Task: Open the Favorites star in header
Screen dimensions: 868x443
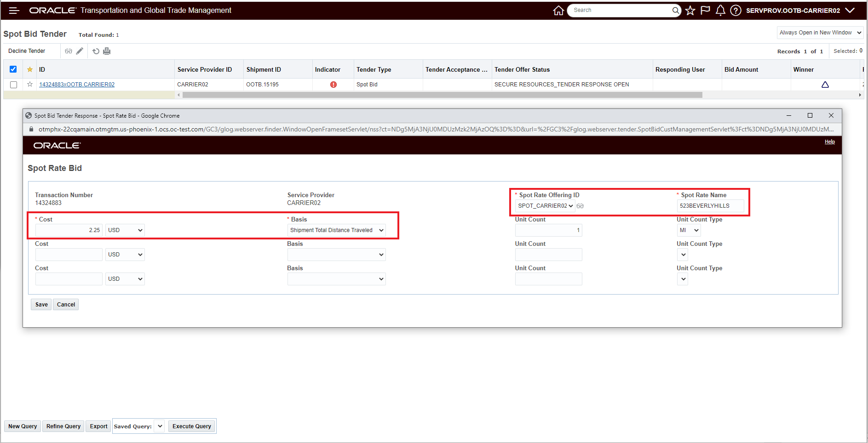Action: pos(690,11)
